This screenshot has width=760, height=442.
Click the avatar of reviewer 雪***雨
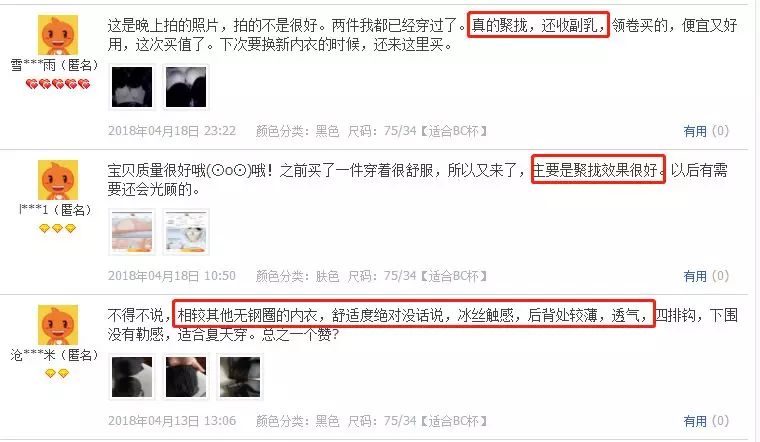58,34
